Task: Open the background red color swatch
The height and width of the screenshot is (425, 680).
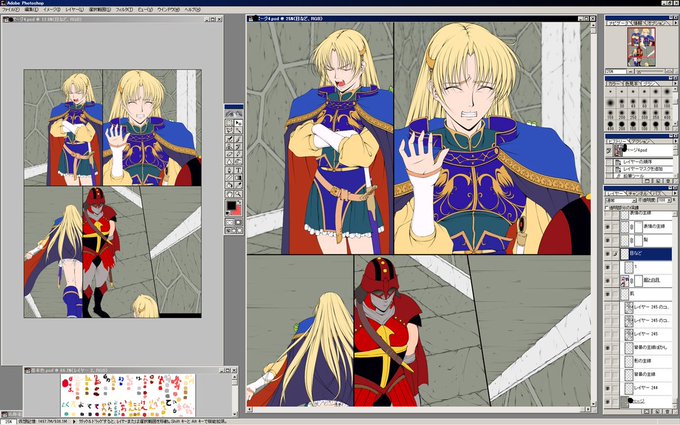Action: click(238, 212)
